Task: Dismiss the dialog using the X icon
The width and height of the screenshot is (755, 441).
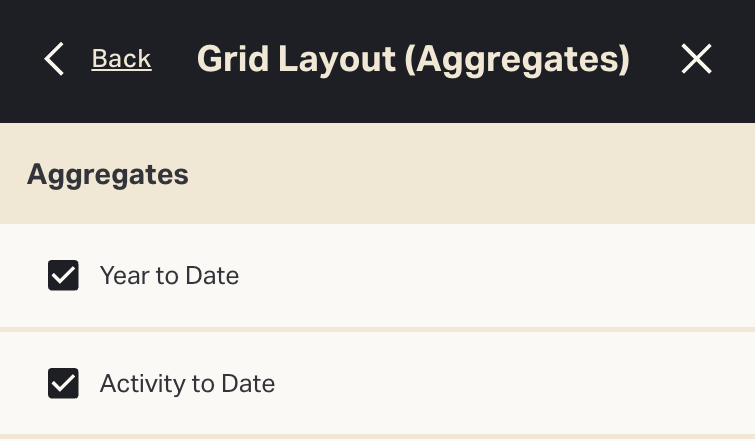Action: tap(696, 59)
